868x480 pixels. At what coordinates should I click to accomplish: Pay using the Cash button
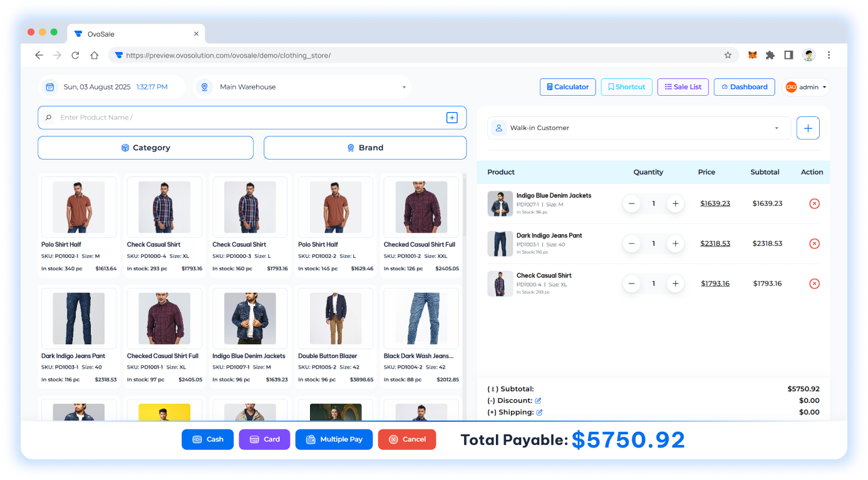[x=207, y=439]
